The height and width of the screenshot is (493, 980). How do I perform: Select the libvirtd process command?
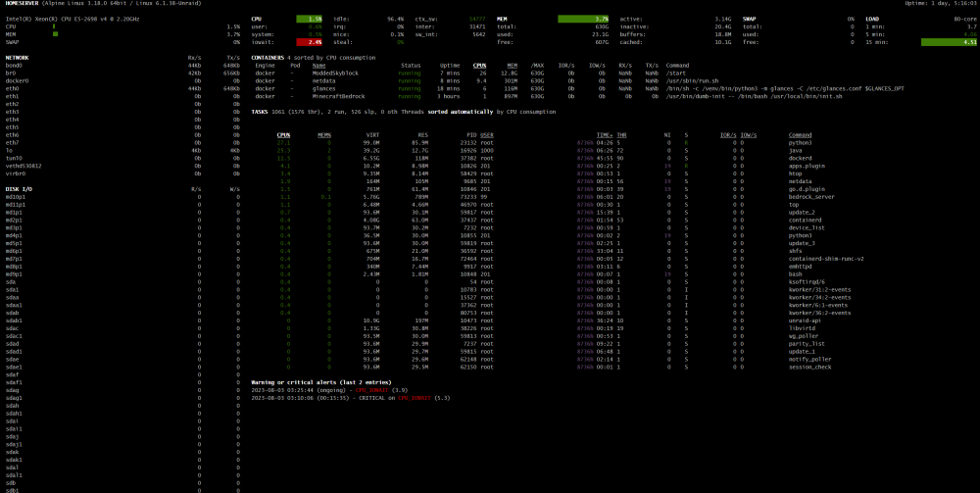tap(802, 328)
